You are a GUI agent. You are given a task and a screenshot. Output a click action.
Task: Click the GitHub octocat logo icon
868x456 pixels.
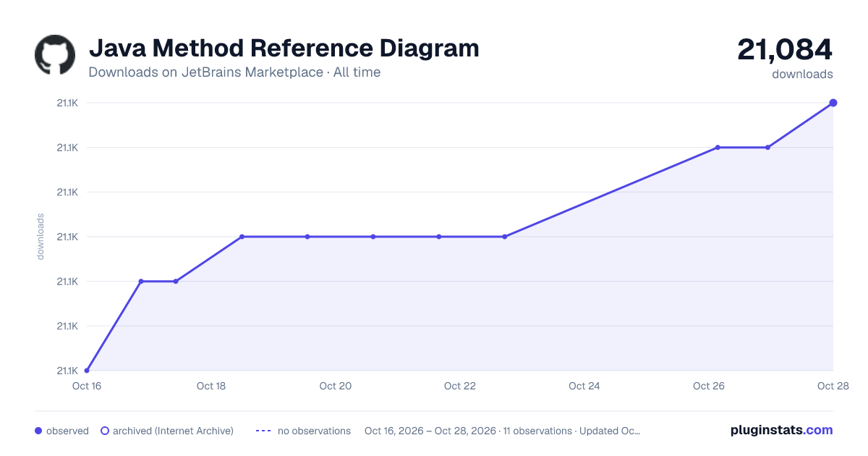[55, 55]
